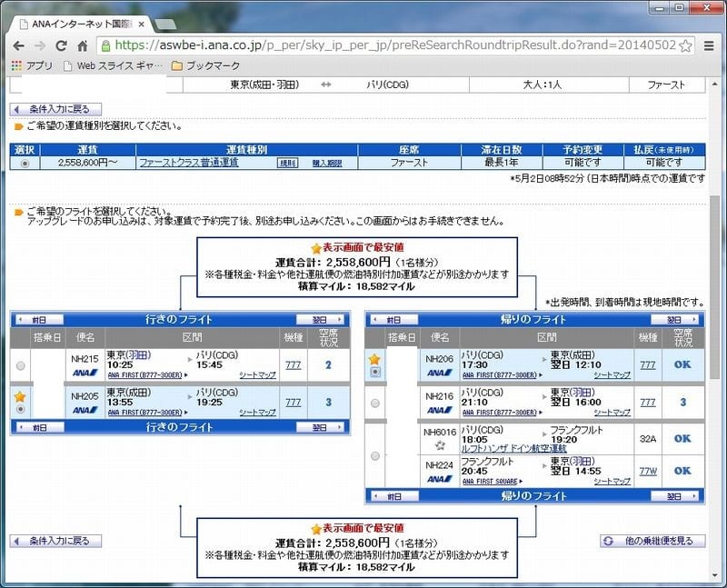Open the シートマップ seat map for NH224

tap(612, 482)
